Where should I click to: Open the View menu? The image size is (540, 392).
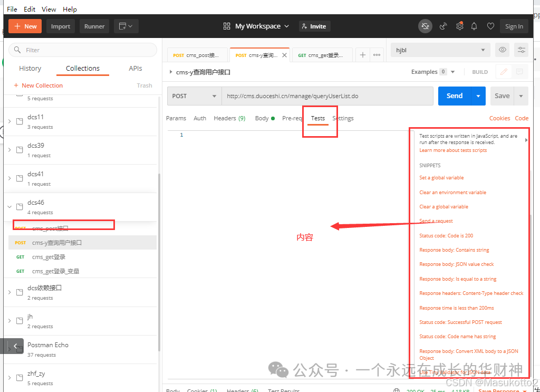point(49,9)
